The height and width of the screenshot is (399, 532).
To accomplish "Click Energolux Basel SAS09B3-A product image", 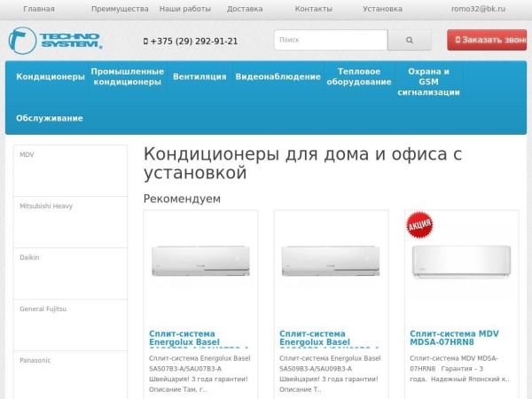I will (x=331, y=261).
